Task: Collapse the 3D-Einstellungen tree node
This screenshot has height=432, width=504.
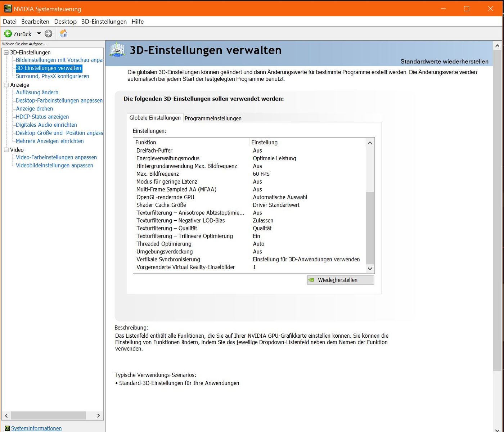Action: tap(6, 53)
